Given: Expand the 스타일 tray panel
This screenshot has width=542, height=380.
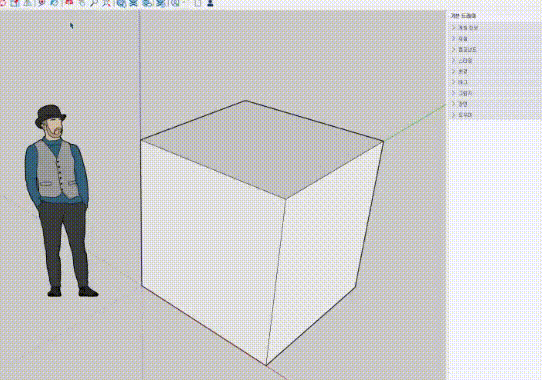Looking at the screenshot, I should pyautogui.click(x=495, y=61).
